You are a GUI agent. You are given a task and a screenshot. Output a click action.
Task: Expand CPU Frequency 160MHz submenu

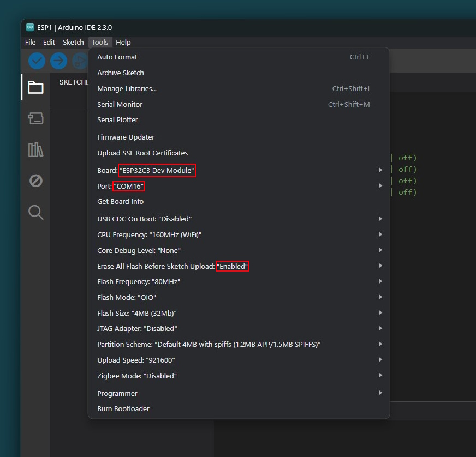[x=239, y=234]
